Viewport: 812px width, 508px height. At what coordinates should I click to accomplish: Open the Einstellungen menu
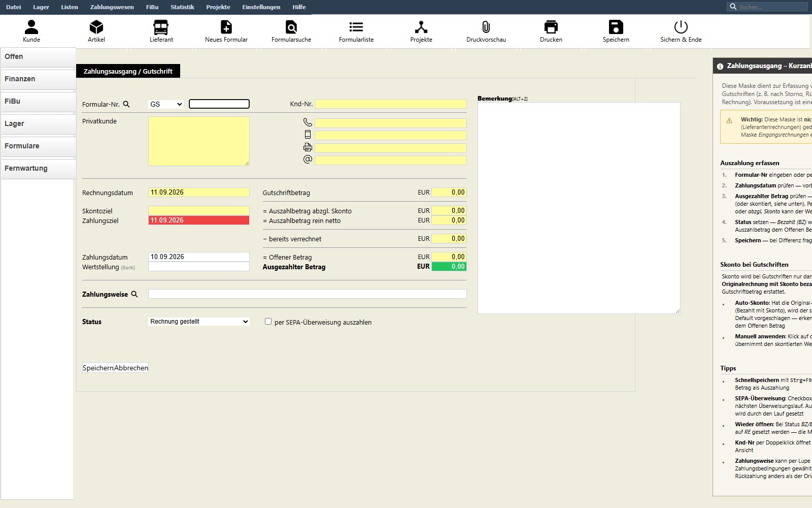pos(261,7)
